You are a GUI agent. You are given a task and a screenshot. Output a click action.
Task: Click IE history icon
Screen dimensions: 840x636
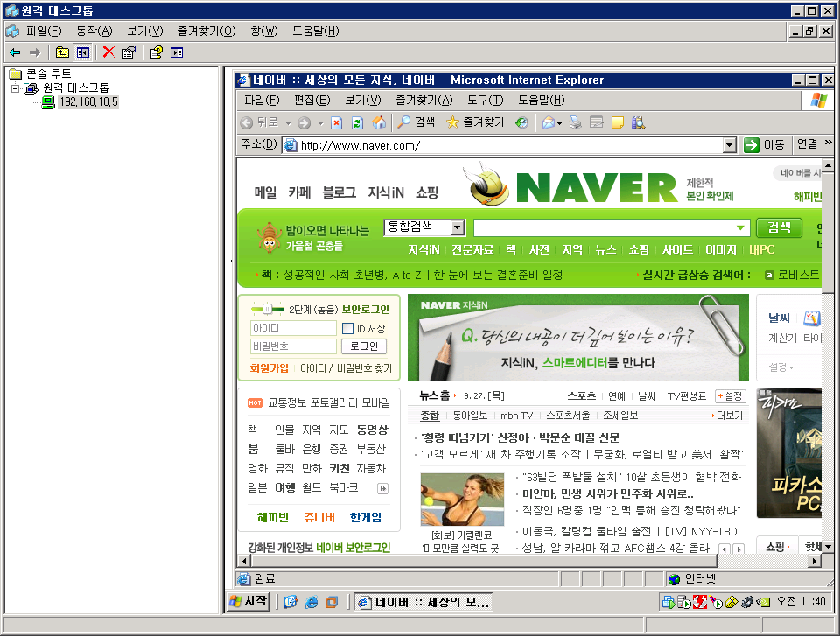click(x=521, y=122)
